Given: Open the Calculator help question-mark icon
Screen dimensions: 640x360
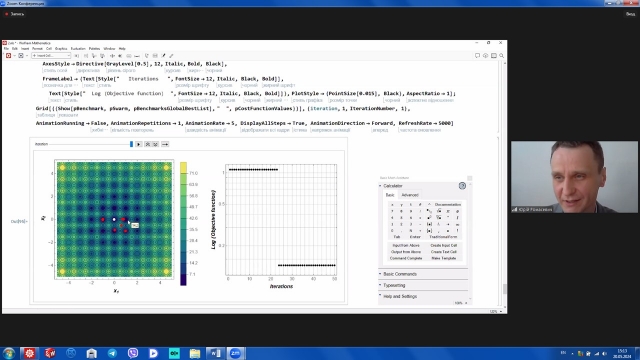Looking at the screenshot, I should [x=462, y=186].
